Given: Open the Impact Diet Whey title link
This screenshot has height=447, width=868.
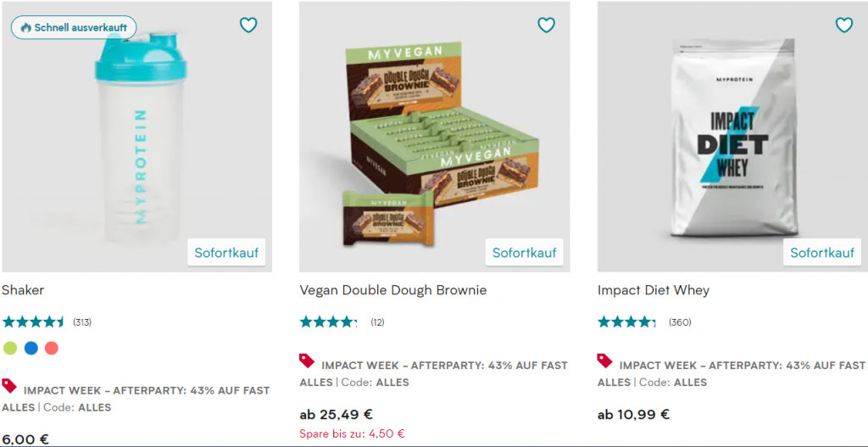Looking at the screenshot, I should (x=654, y=290).
